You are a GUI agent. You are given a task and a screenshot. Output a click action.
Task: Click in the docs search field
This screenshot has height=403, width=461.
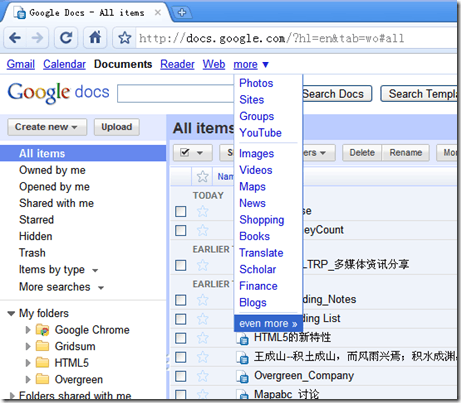point(176,94)
